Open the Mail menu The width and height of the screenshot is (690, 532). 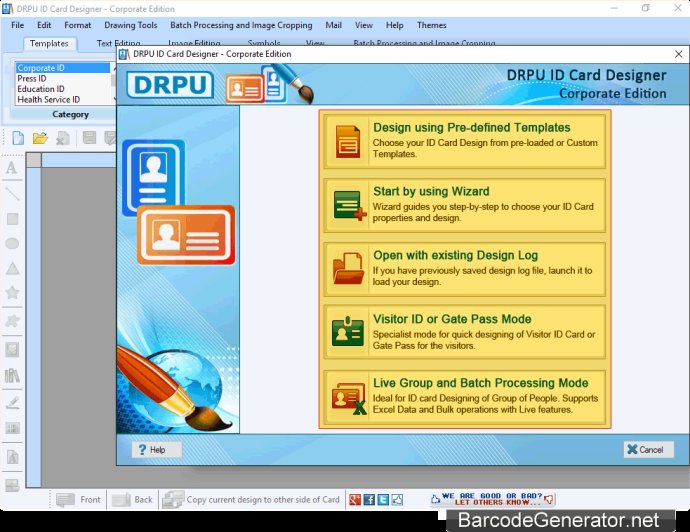tap(334, 25)
